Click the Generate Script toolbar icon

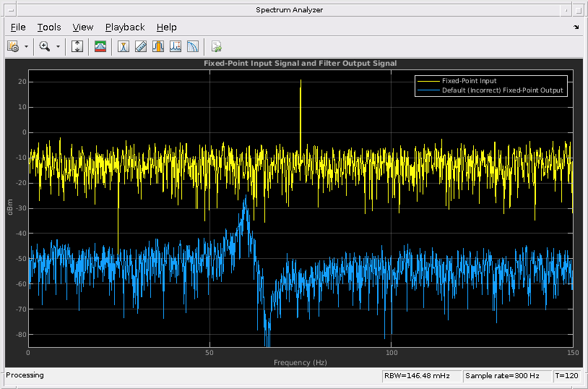click(216, 46)
